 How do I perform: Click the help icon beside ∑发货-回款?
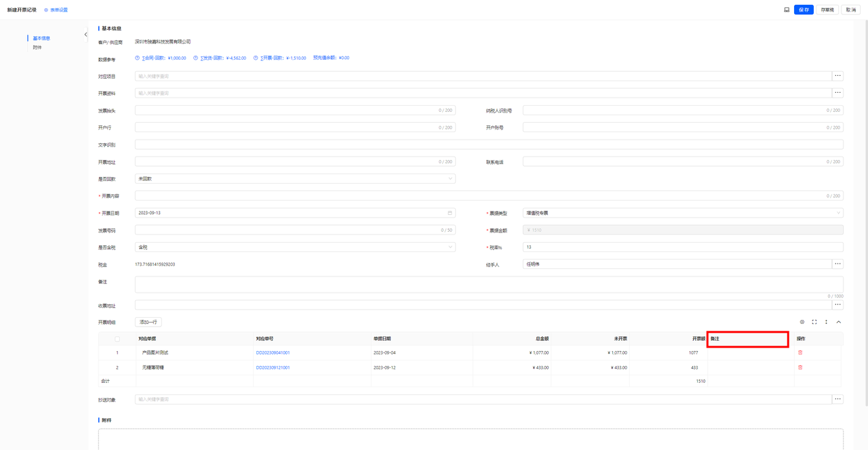tap(196, 58)
